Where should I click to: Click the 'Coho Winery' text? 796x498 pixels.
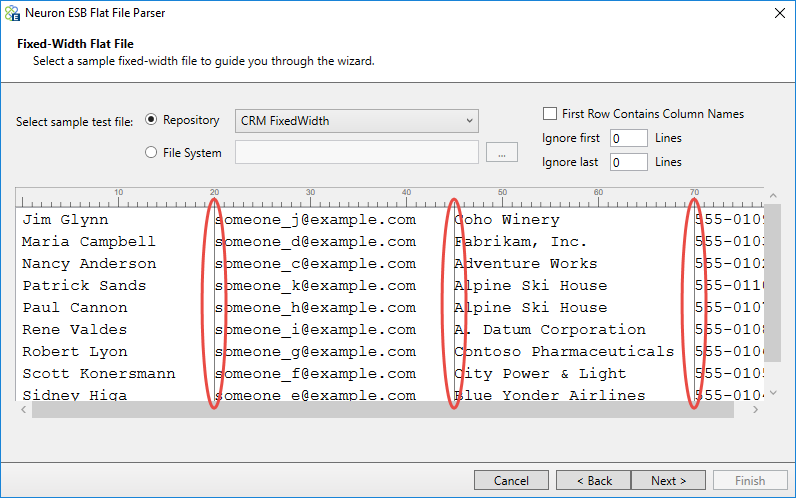point(507,220)
